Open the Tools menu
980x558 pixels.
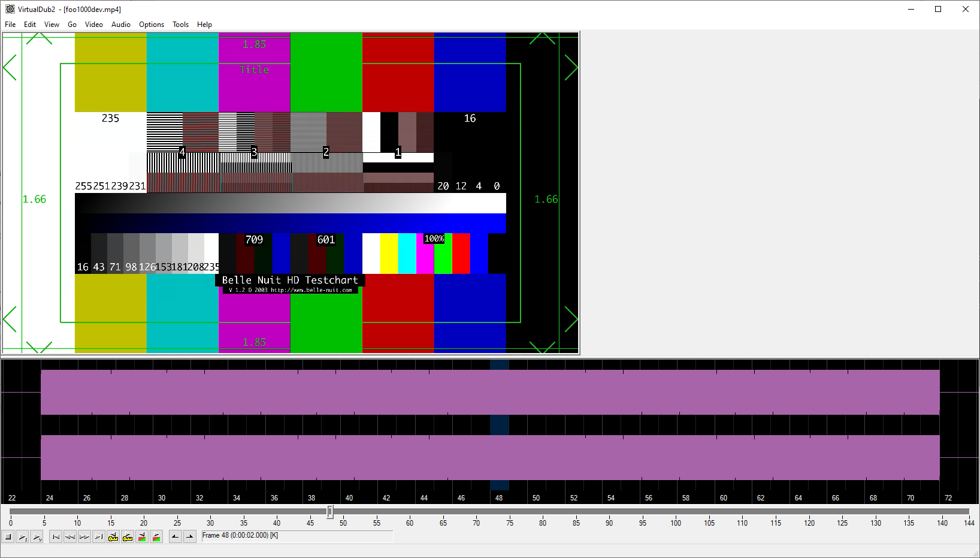coord(180,25)
